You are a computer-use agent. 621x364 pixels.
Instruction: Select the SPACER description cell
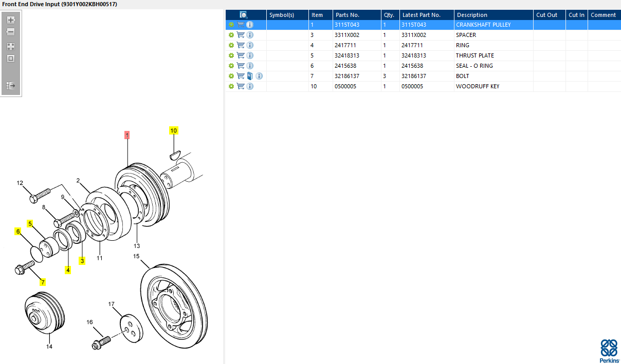(494, 35)
